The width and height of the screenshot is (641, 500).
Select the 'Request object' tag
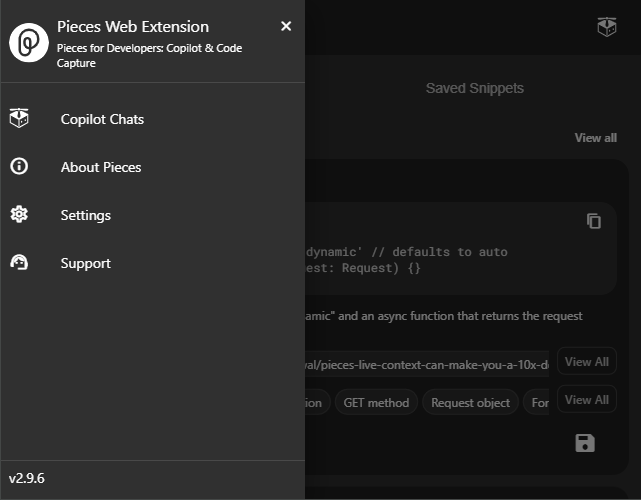point(470,403)
